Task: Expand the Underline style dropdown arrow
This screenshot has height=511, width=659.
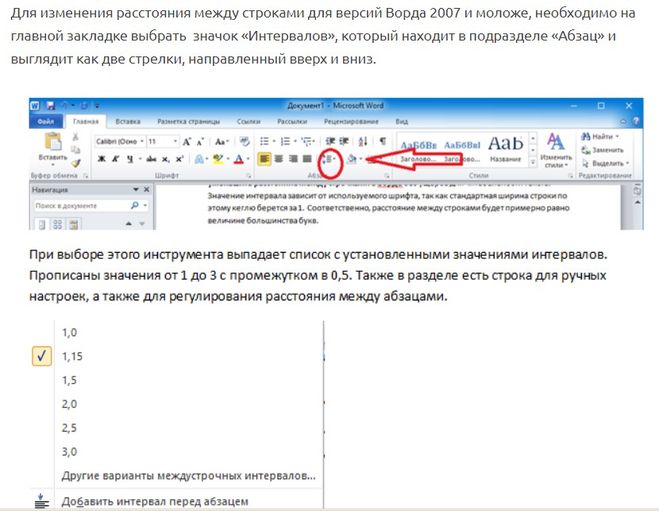Action: (x=139, y=159)
